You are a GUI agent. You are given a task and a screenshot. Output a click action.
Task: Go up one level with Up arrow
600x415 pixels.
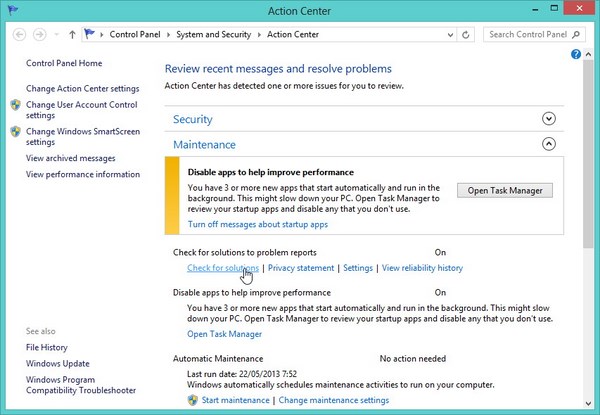point(72,35)
